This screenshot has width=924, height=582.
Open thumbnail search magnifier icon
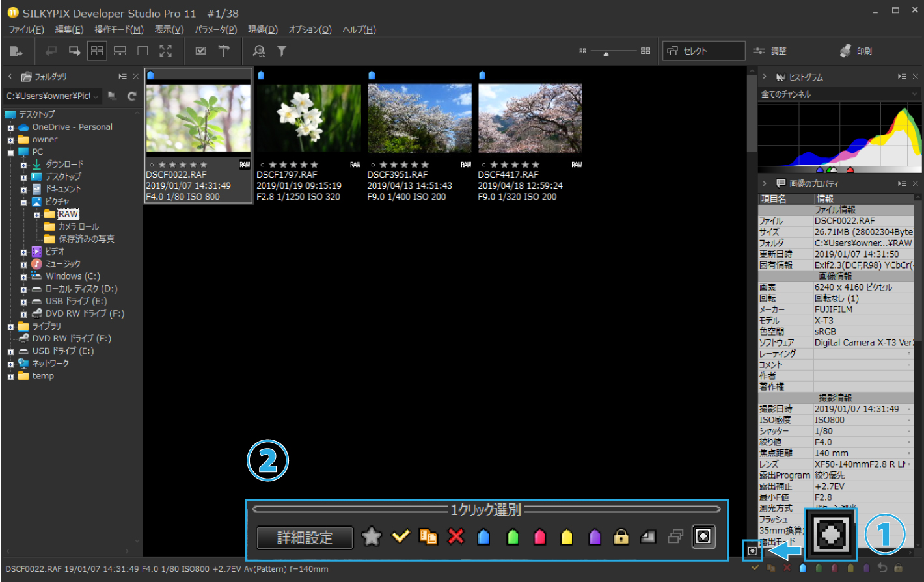tap(259, 51)
